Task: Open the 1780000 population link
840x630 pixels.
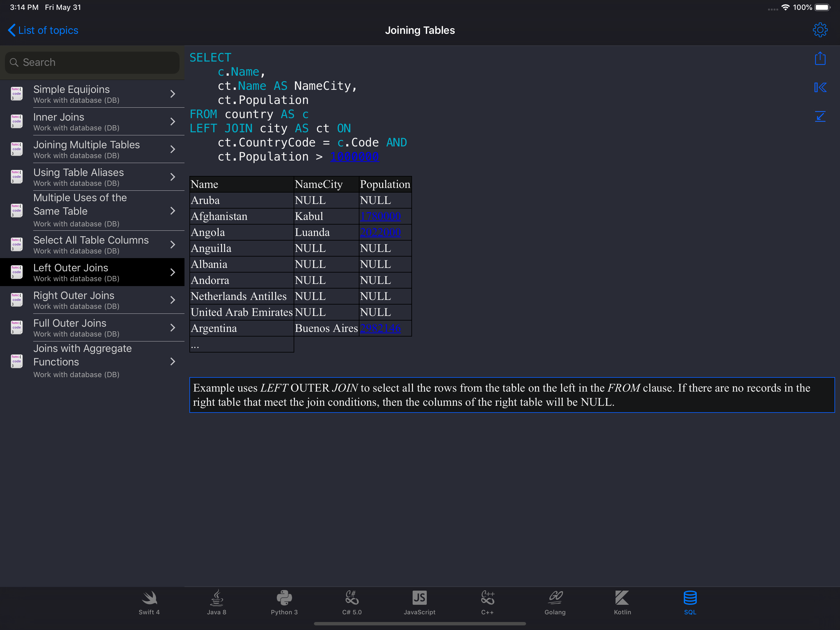Action: pos(380,216)
